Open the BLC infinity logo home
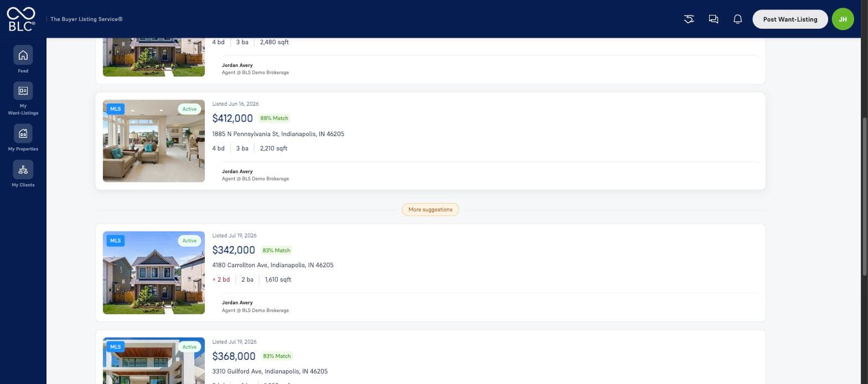 click(21, 18)
